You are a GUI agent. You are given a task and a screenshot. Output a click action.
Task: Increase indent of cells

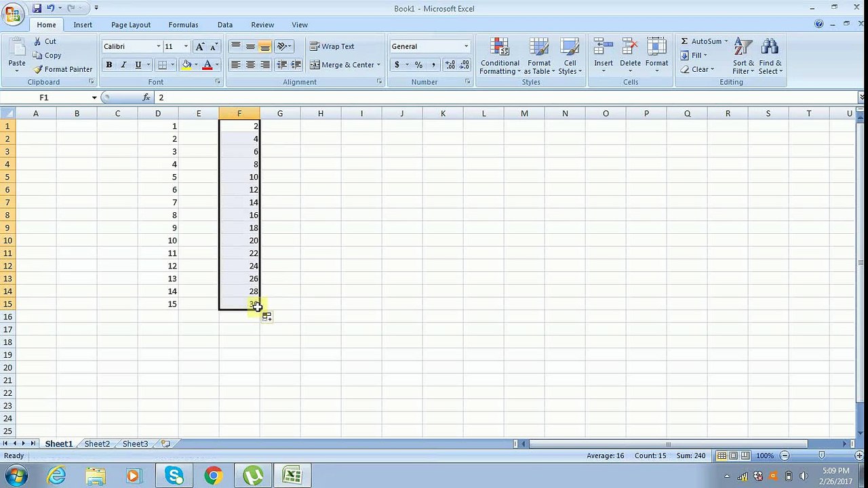point(296,64)
